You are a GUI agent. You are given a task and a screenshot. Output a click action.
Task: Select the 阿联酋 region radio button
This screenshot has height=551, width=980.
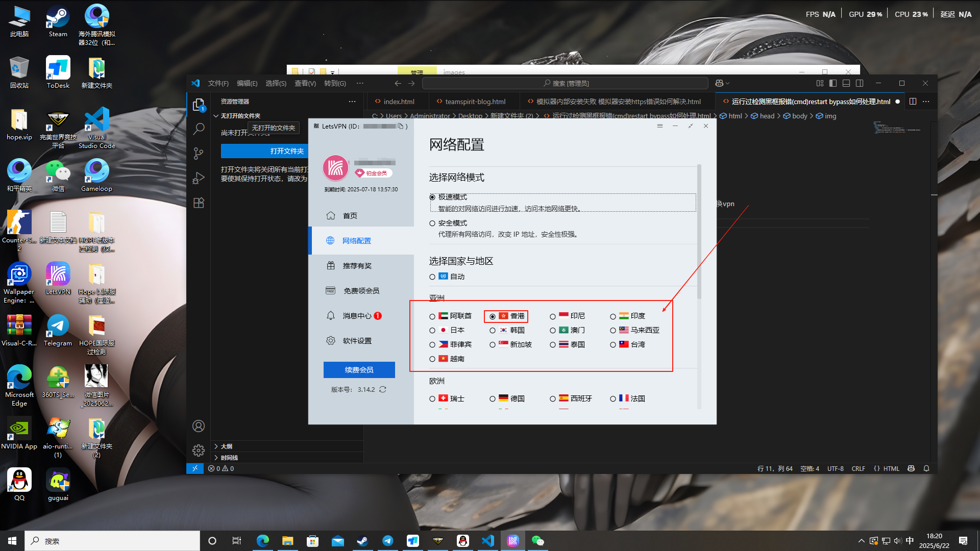(x=432, y=317)
